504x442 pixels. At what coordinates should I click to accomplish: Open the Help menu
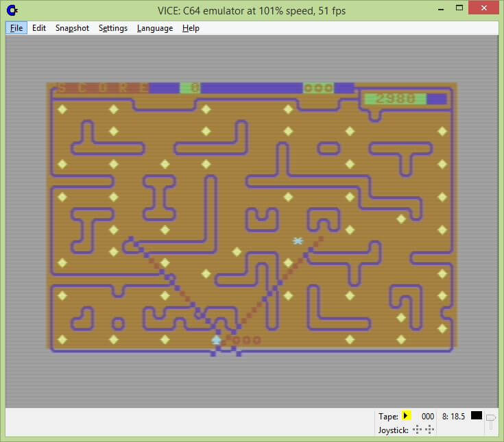tap(191, 28)
